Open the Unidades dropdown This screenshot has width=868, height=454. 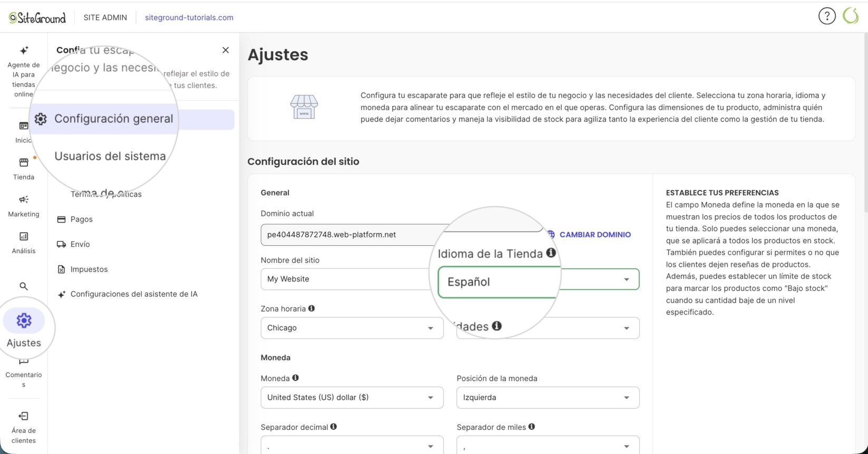coord(548,328)
